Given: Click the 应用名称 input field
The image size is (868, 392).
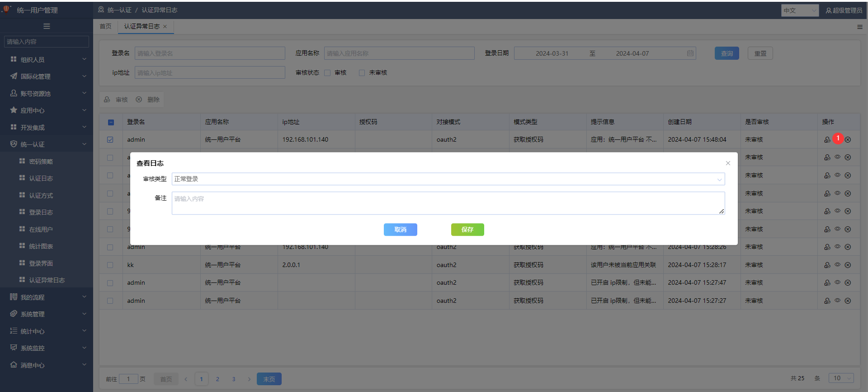Looking at the screenshot, I should [399, 53].
